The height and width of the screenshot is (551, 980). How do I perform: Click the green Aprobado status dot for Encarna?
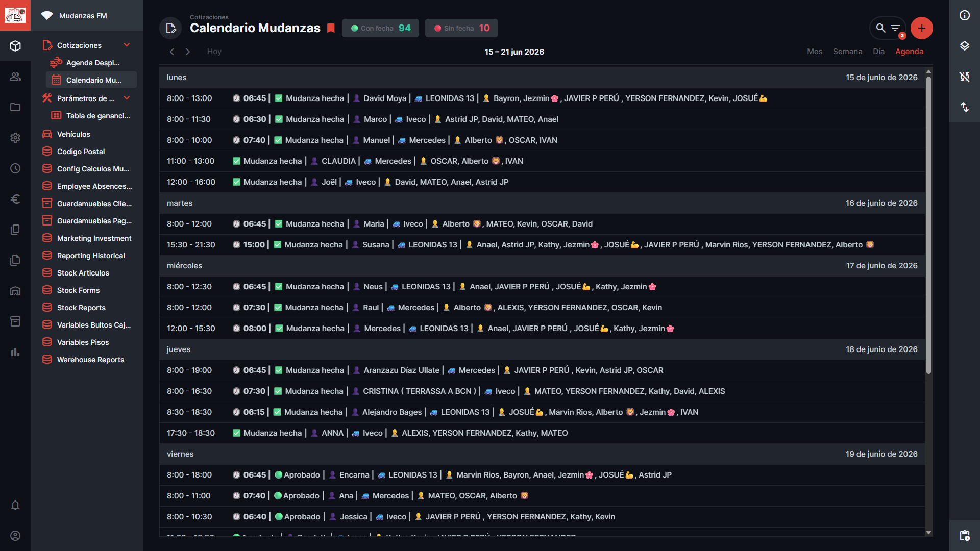(x=279, y=475)
